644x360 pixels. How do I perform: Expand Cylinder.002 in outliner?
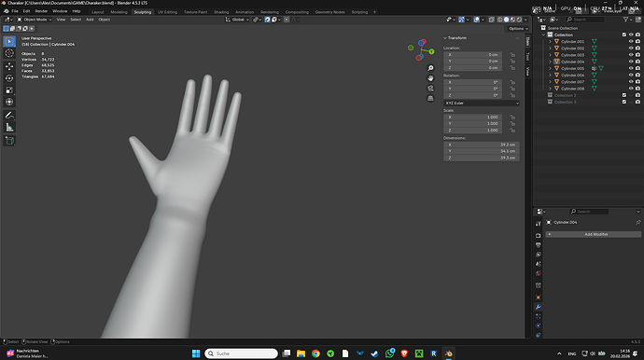550,48
